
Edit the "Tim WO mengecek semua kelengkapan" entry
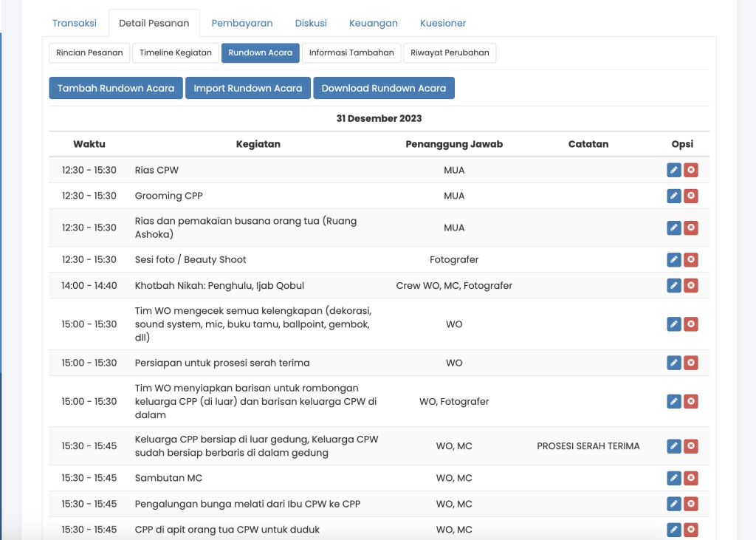[673, 324]
